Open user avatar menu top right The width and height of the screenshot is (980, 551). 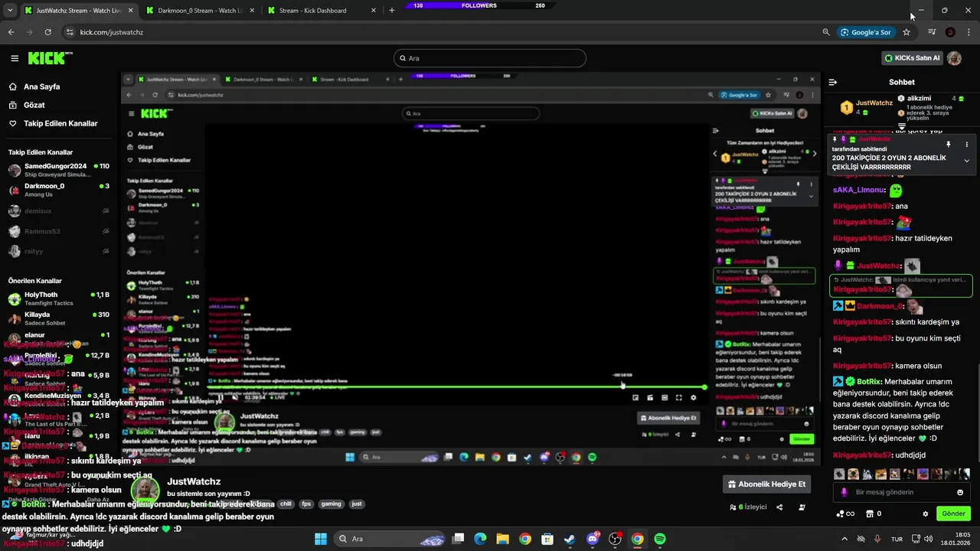[x=954, y=58]
